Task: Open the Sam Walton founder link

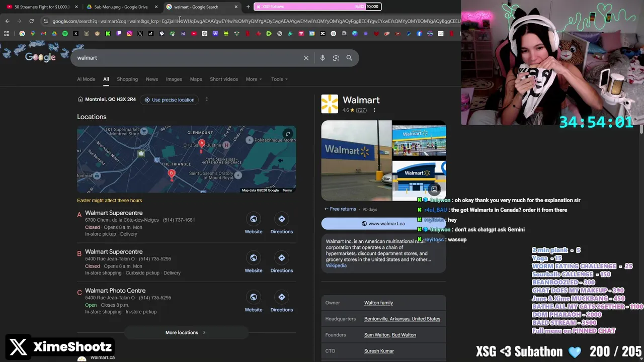Action: point(376,335)
